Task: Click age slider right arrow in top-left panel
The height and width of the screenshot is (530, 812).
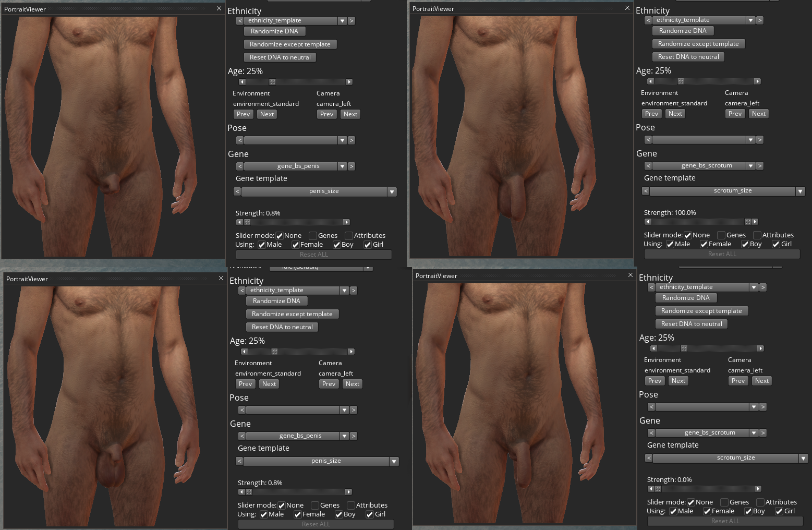Action: [349, 82]
